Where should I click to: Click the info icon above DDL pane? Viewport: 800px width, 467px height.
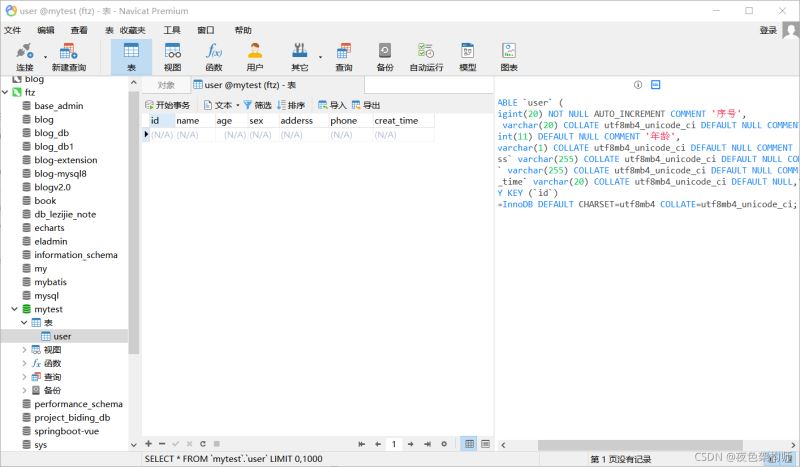[x=638, y=85]
